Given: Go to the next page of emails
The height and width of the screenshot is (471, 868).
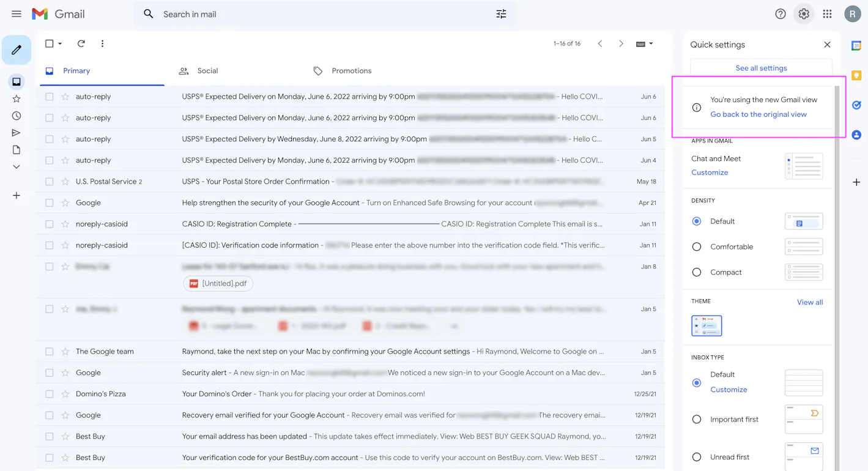Looking at the screenshot, I should click(621, 44).
